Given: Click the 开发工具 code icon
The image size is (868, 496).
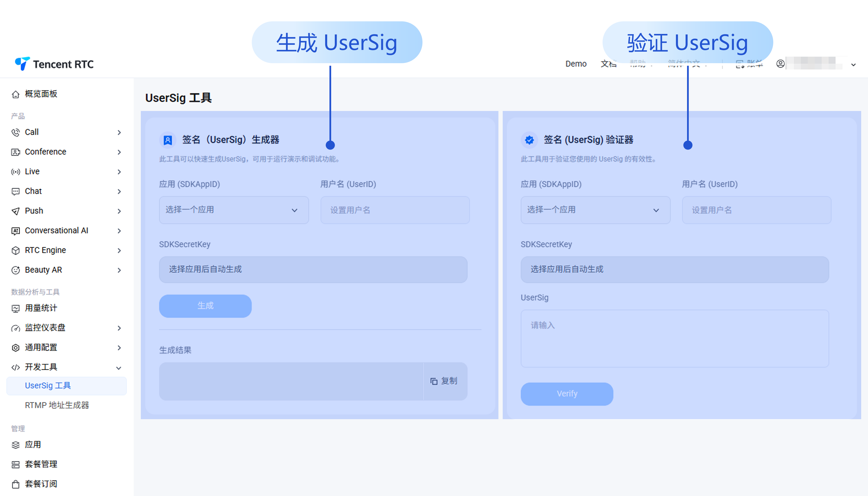Looking at the screenshot, I should click(16, 367).
